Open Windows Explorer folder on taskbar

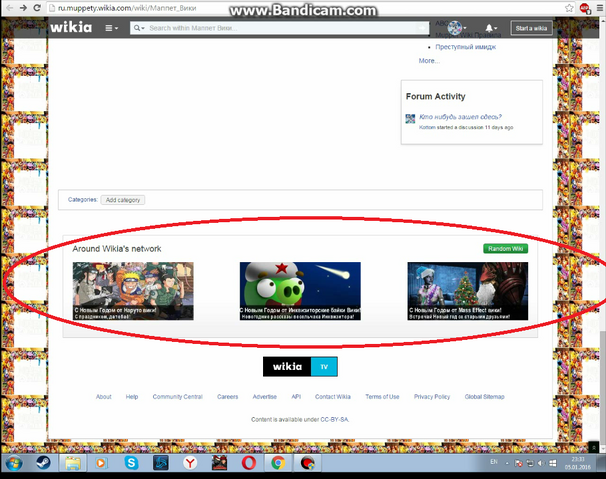click(x=72, y=463)
